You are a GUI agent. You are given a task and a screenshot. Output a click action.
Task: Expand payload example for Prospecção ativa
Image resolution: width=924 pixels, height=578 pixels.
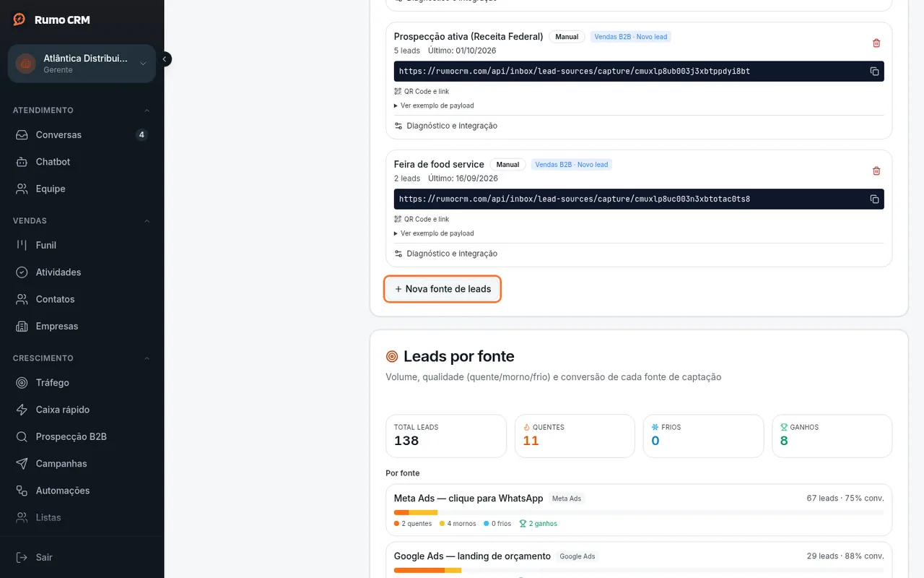pyautogui.click(x=434, y=105)
